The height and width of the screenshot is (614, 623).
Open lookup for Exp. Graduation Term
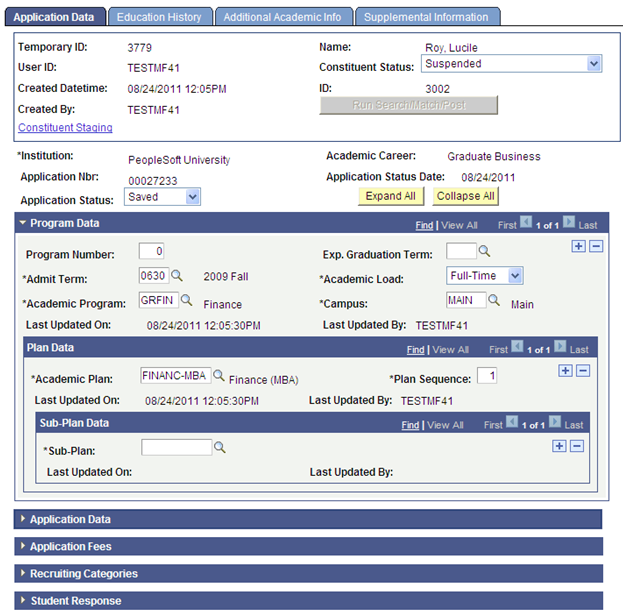pos(484,251)
